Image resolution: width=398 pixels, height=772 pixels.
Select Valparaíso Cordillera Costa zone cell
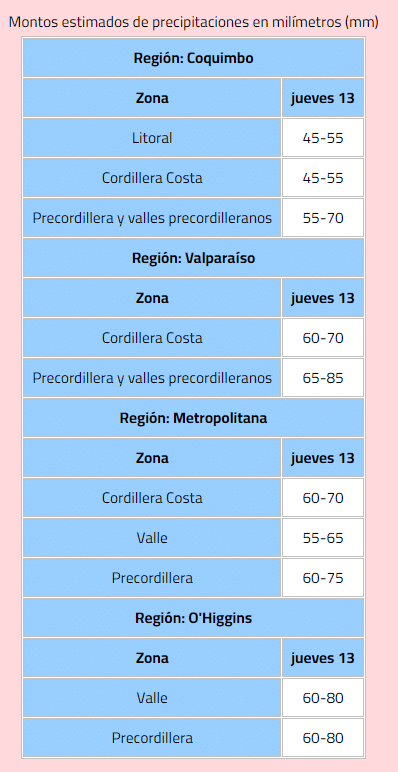tap(152, 338)
